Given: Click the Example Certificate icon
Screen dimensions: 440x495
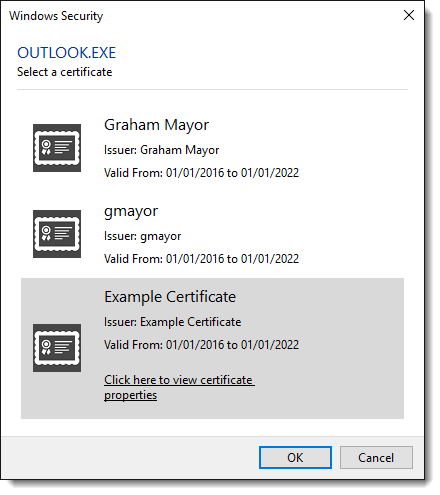Looking at the screenshot, I should (57, 348).
